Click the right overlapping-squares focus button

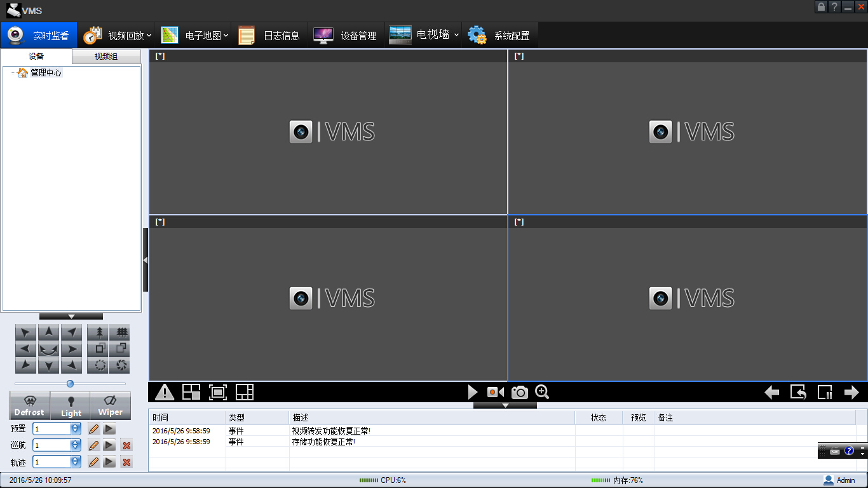(119, 349)
